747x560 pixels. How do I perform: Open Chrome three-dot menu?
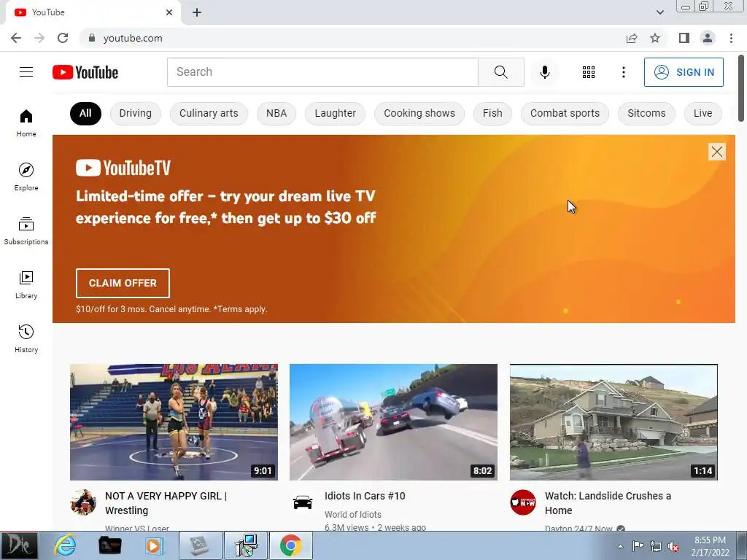tap(731, 38)
